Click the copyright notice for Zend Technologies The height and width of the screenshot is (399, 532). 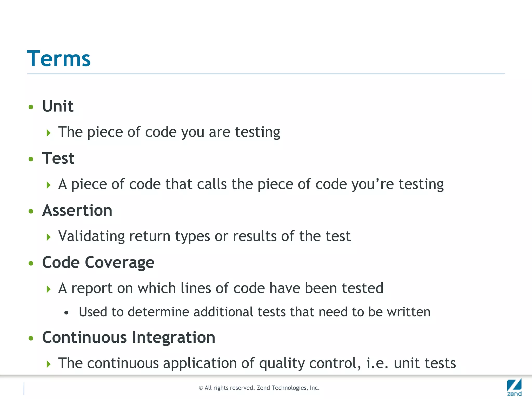point(259,388)
